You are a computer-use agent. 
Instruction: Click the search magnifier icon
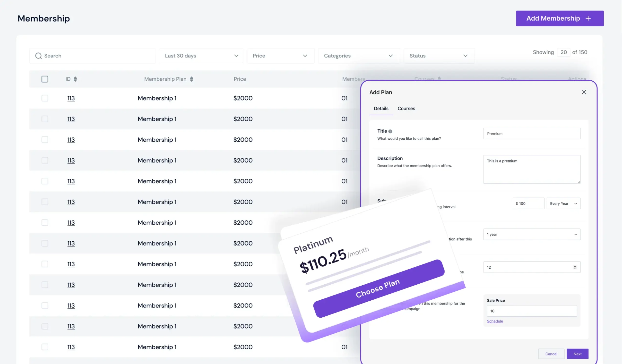pyautogui.click(x=38, y=56)
